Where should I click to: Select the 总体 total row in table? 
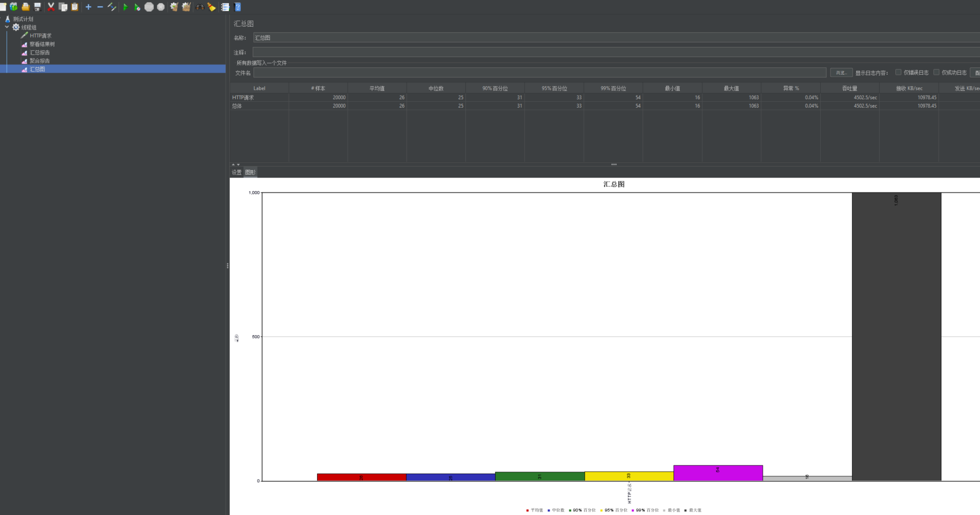pyautogui.click(x=605, y=106)
